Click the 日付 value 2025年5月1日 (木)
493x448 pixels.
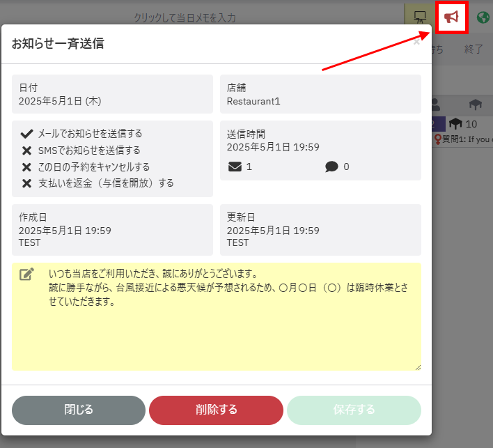click(x=60, y=101)
